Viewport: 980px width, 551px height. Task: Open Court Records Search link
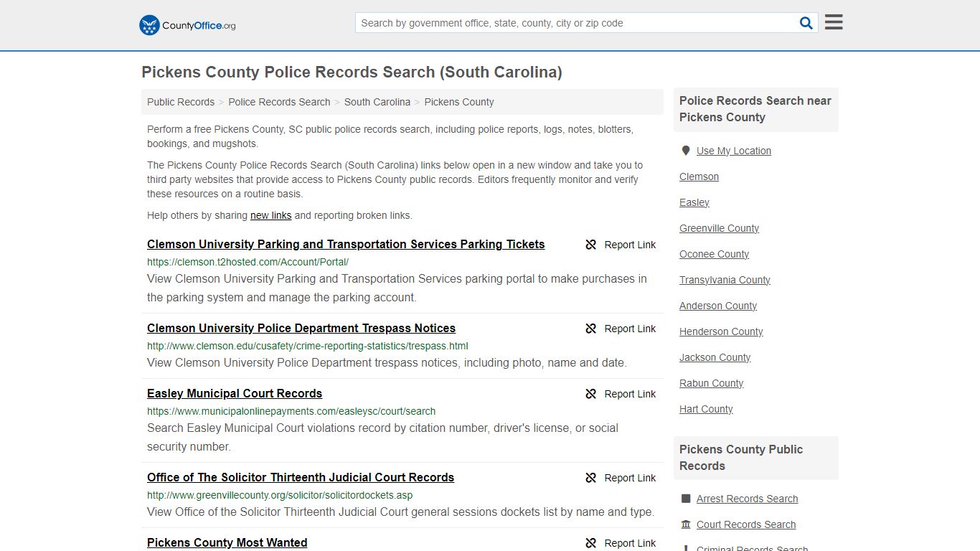coord(746,524)
